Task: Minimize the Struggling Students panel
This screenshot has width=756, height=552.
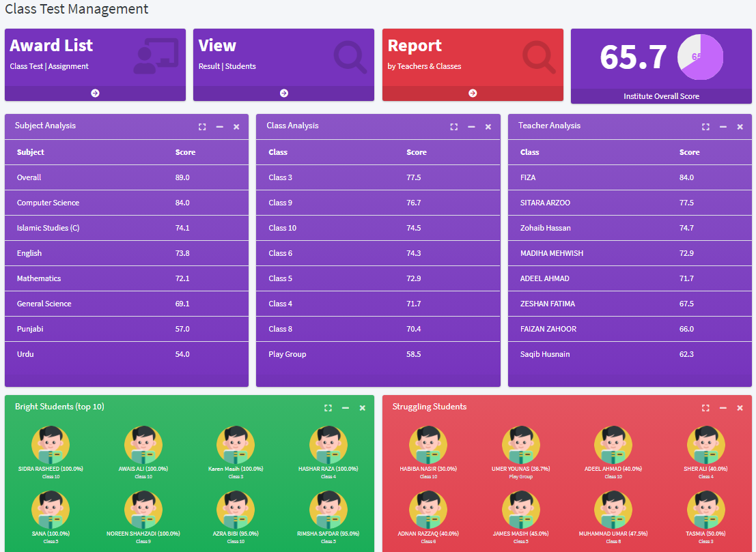Action: [x=723, y=408]
